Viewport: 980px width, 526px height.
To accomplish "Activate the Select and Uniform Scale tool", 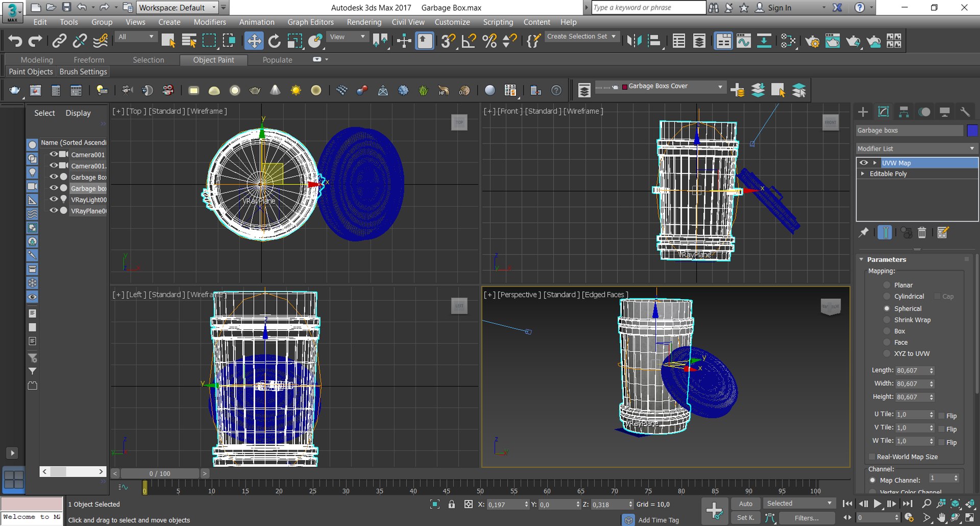I will (x=295, y=41).
